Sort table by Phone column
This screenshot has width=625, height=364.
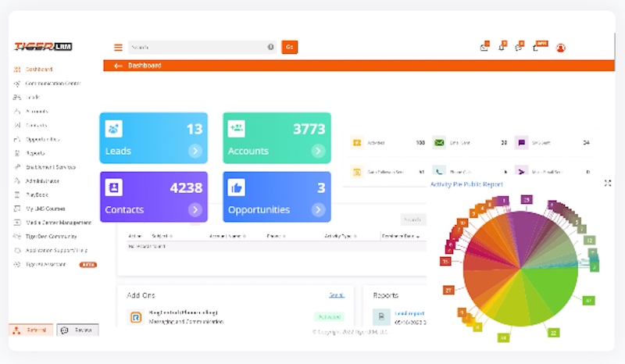276,236
